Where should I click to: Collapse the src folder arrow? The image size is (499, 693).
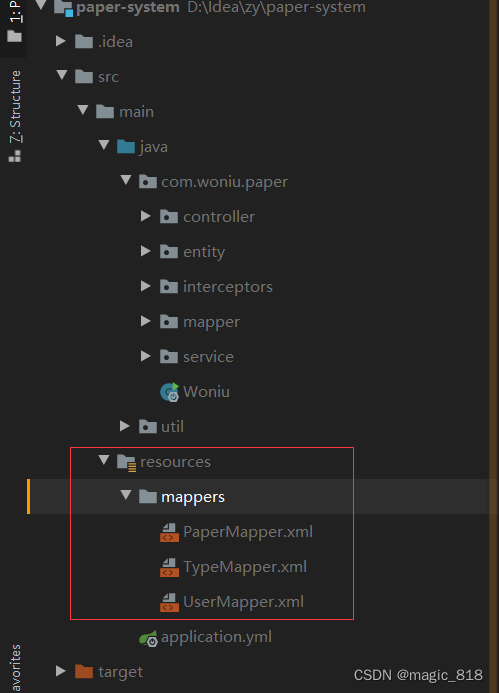(x=62, y=75)
